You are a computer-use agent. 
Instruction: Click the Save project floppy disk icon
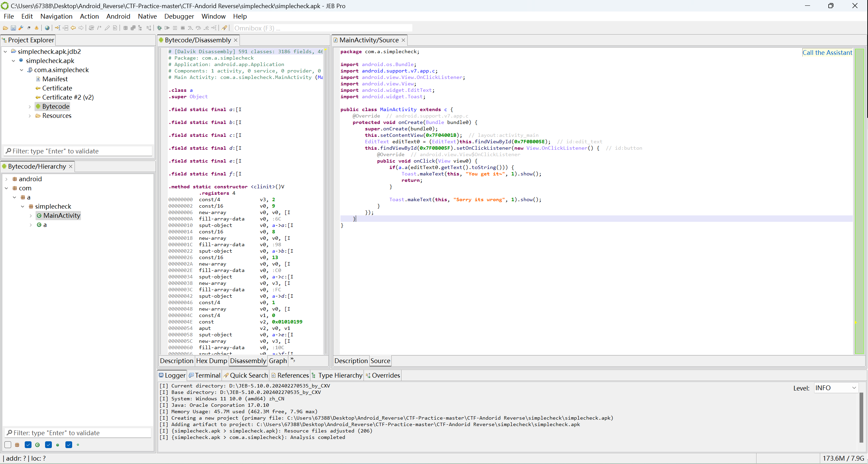click(13, 28)
